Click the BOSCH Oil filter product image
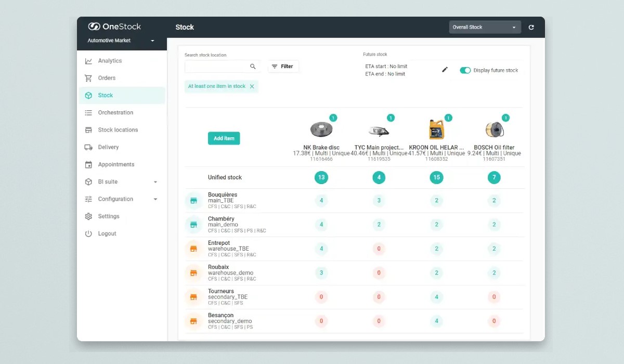 point(493,129)
